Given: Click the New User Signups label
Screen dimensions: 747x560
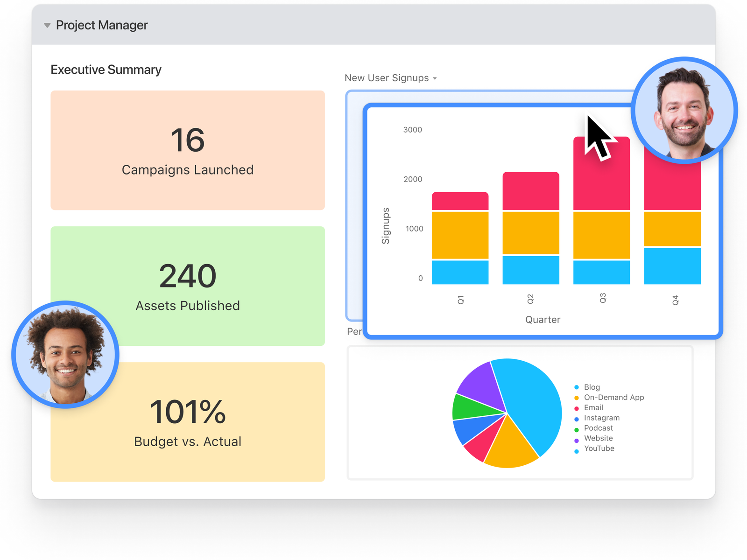Looking at the screenshot, I should [387, 78].
